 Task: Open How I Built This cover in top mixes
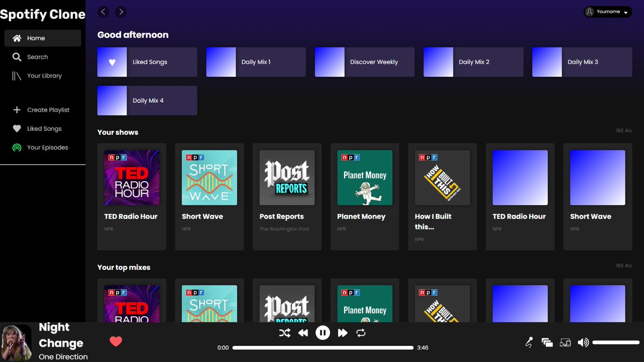[443, 304]
